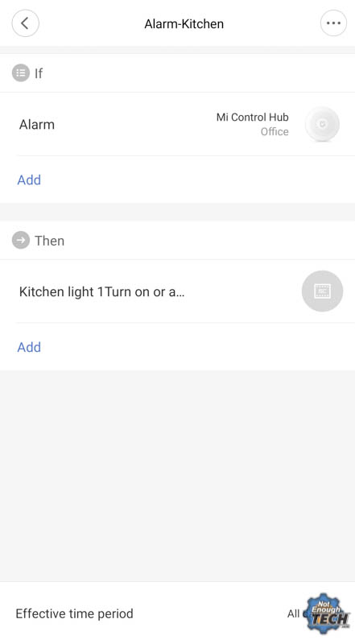Tap the Kitchen light scene icon
Viewport: 355px width, 644px height.
click(322, 291)
